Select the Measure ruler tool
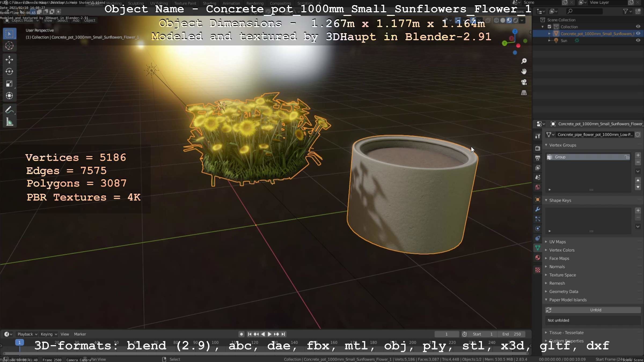644x362 pixels. pos(9,122)
